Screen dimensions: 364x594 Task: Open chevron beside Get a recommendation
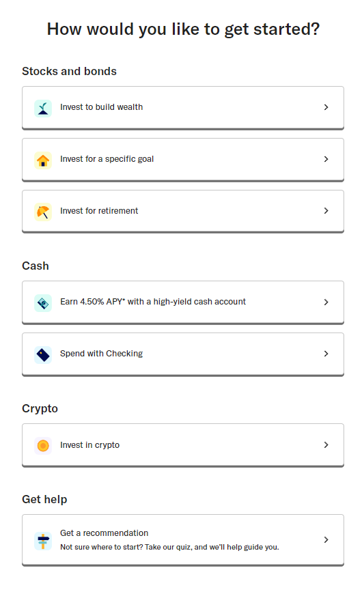326,540
